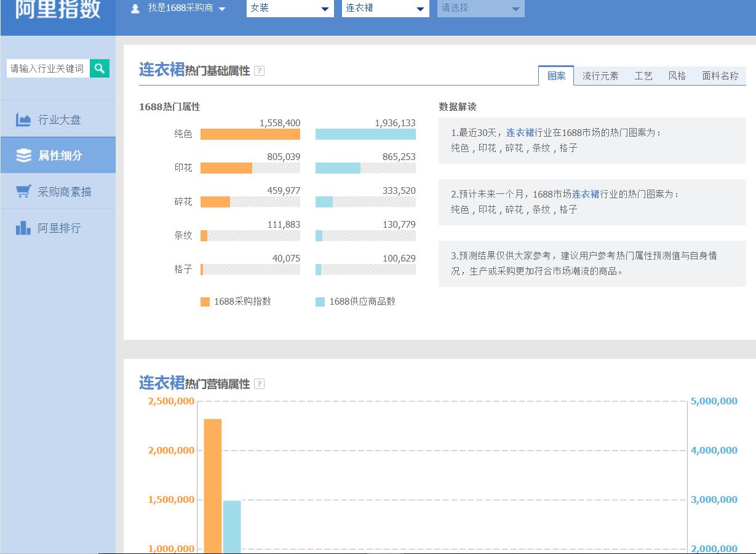
Task: Select the 面料名称 tab
Action: pos(720,76)
